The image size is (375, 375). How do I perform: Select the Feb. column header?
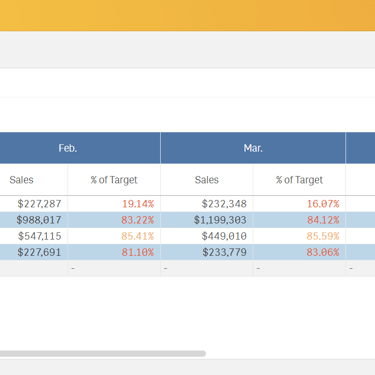(80, 148)
